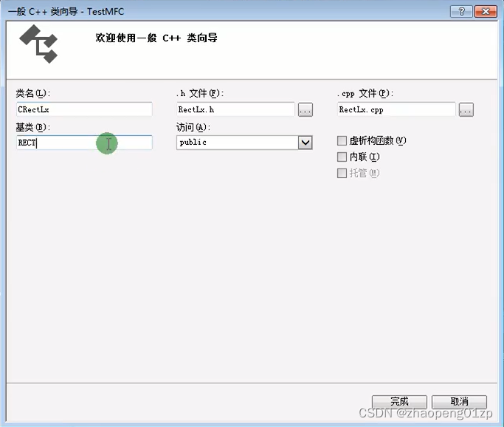Click the title bar text 一般 C++ 类向导 - TestMFC

[x=66, y=12]
